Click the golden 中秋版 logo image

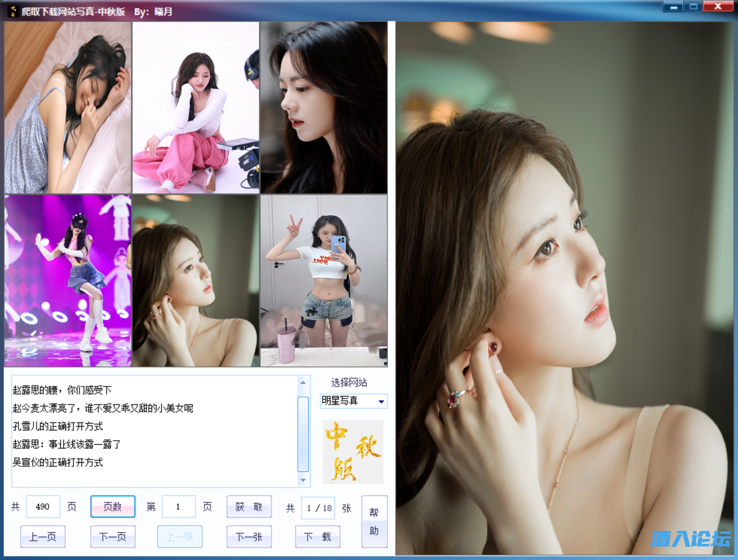[x=353, y=452]
